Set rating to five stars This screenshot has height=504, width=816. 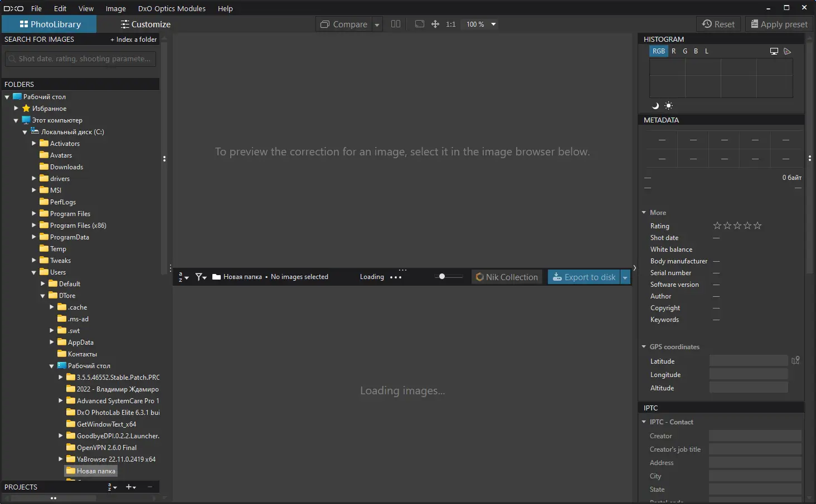pos(757,226)
